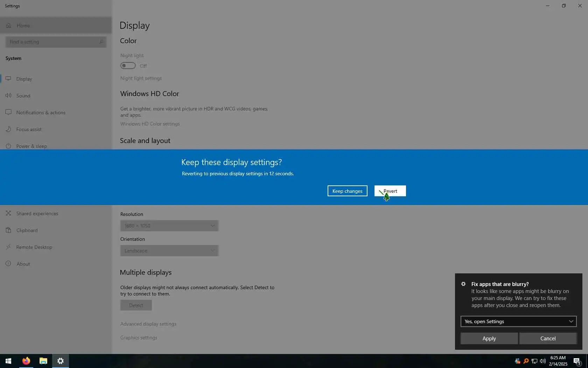This screenshot has height=368, width=588.
Task: Click the Shared experiences icon
Action: tap(8, 213)
